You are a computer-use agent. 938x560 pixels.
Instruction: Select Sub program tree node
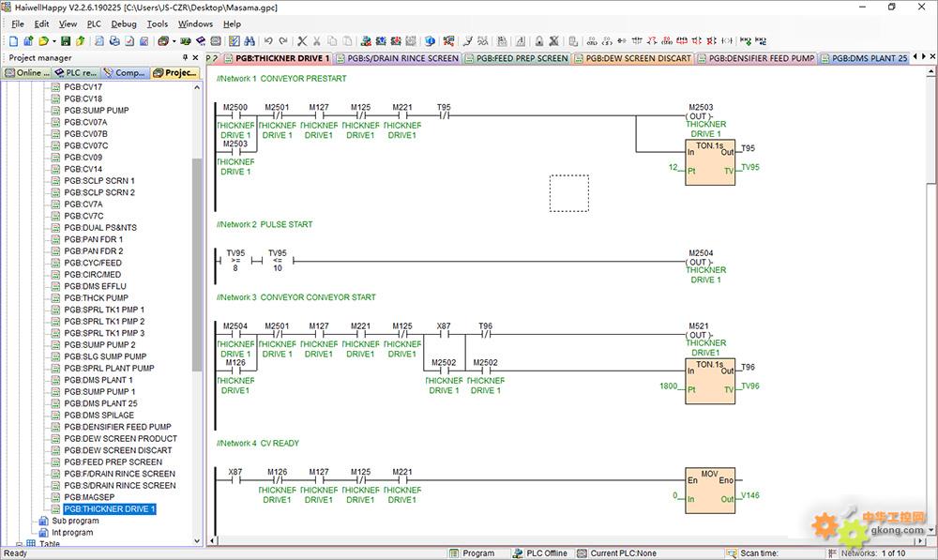pos(75,521)
